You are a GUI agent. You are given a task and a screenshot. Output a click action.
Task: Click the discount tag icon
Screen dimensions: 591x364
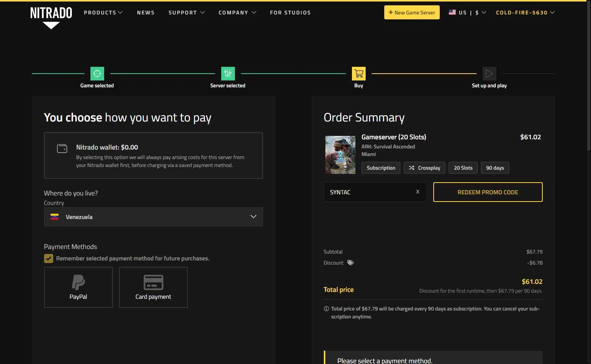pyautogui.click(x=350, y=263)
